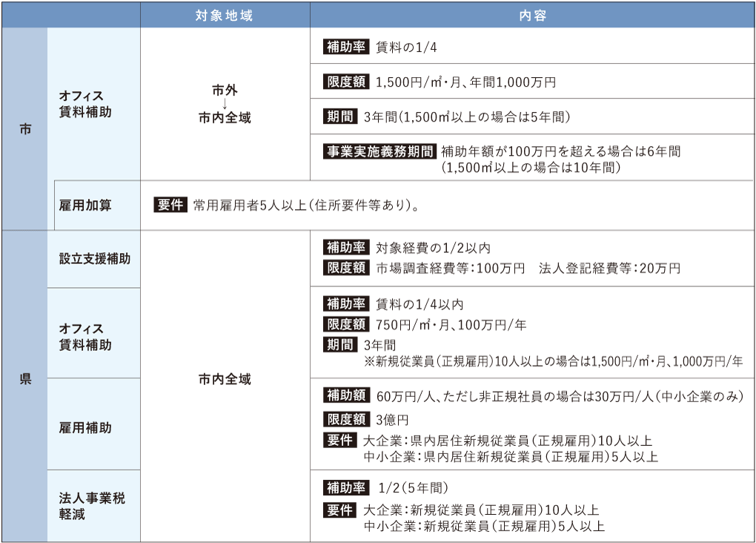Click the 雇用補助 row label

point(85,427)
